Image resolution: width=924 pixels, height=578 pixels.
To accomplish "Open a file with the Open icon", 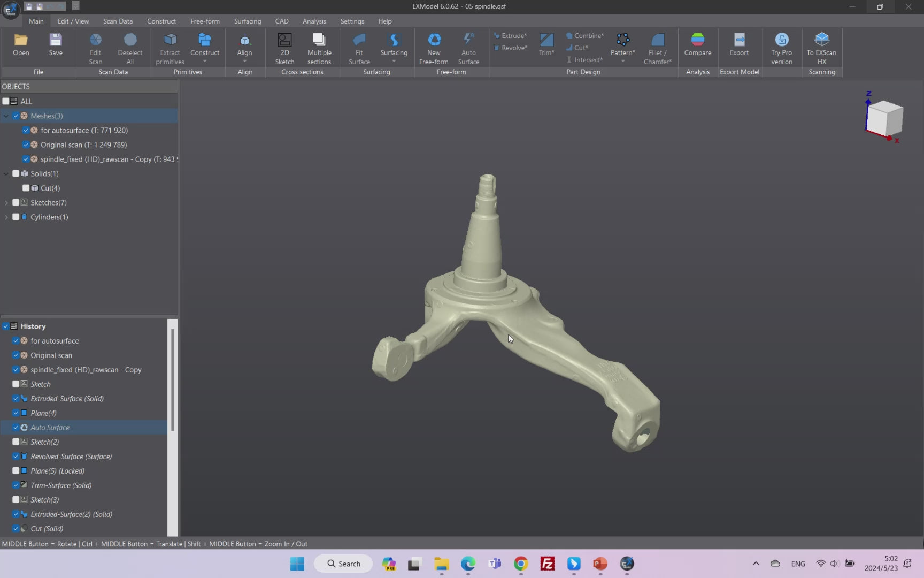I will coord(21,45).
